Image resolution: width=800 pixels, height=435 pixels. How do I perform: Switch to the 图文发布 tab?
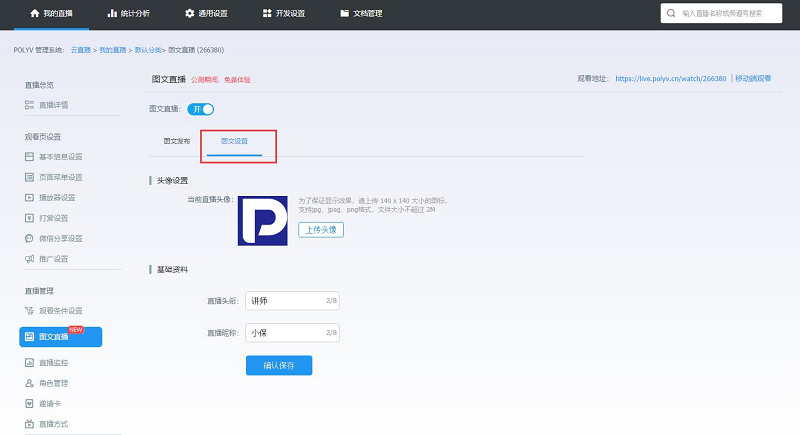pyautogui.click(x=177, y=141)
